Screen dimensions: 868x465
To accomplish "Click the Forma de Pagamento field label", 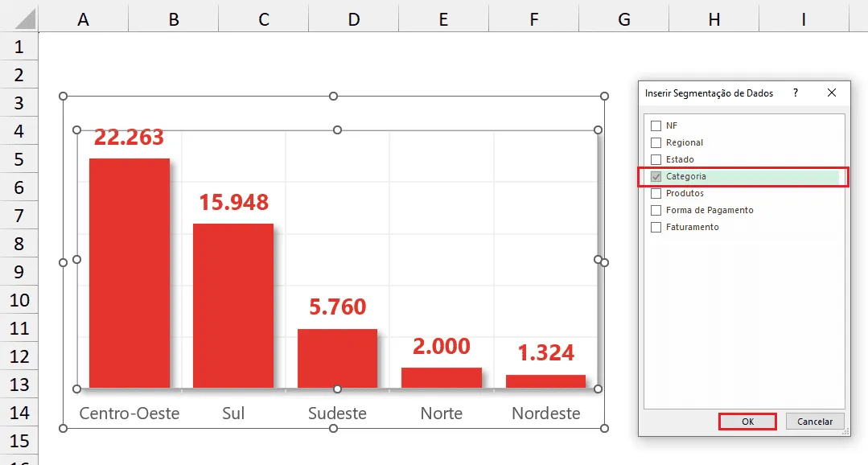I will coord(710,210).
